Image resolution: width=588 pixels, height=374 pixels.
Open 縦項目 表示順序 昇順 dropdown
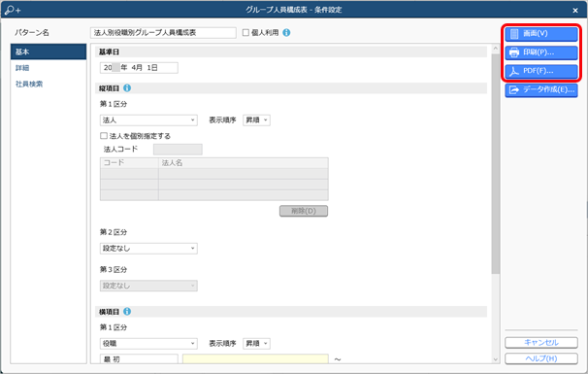256,120
